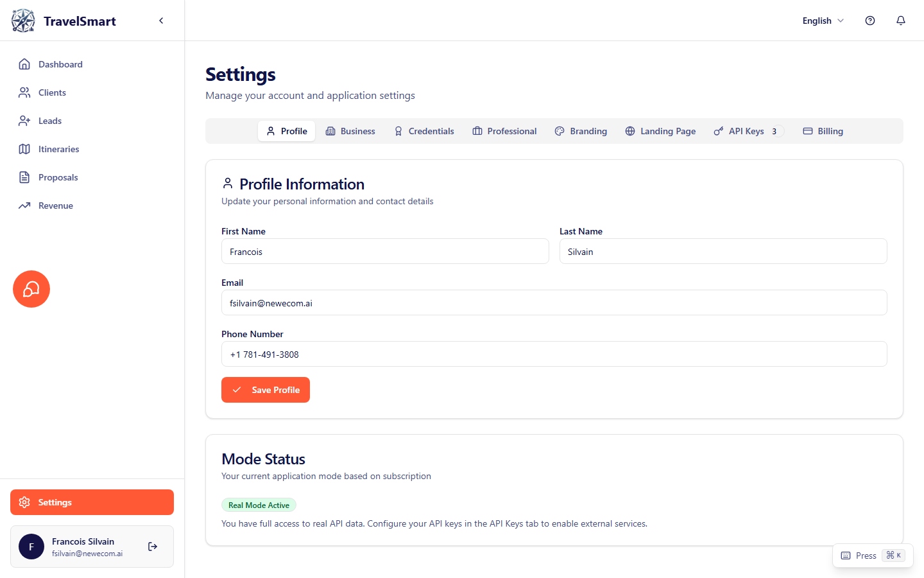
Task: Collapse the sidebar using the chevron
Action: tap(161, 20)
